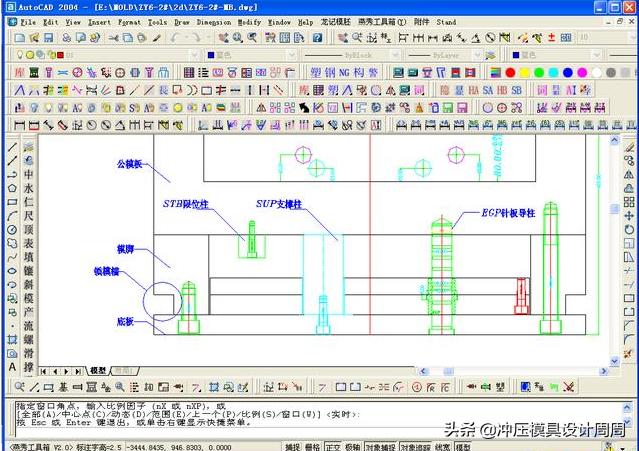Image resolution: width=639 pixels, height=451 pixels.
Task: Toggle the coordinates readout in status bar
Action: click(179, 447)
